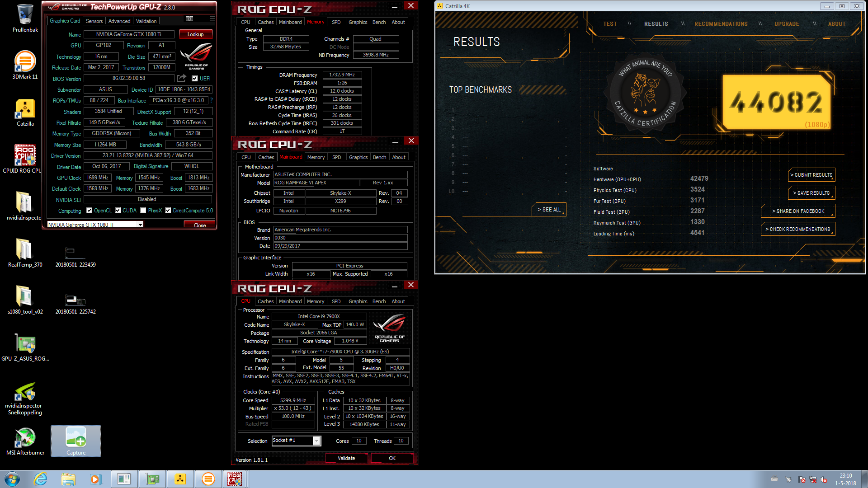Click the network tray icon
This screenshot has width=868, height=488.
[x=812, y=479]
